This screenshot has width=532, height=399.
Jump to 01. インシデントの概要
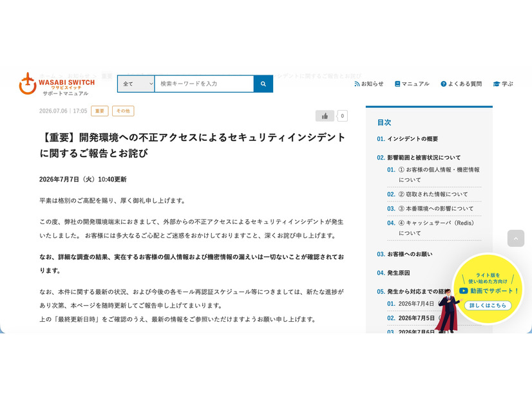408,138
